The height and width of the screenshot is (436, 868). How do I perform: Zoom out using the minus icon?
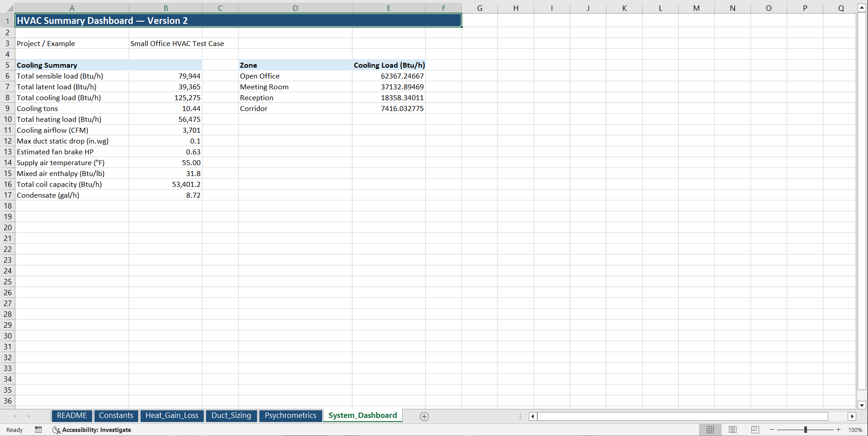(x=771, y=430)
